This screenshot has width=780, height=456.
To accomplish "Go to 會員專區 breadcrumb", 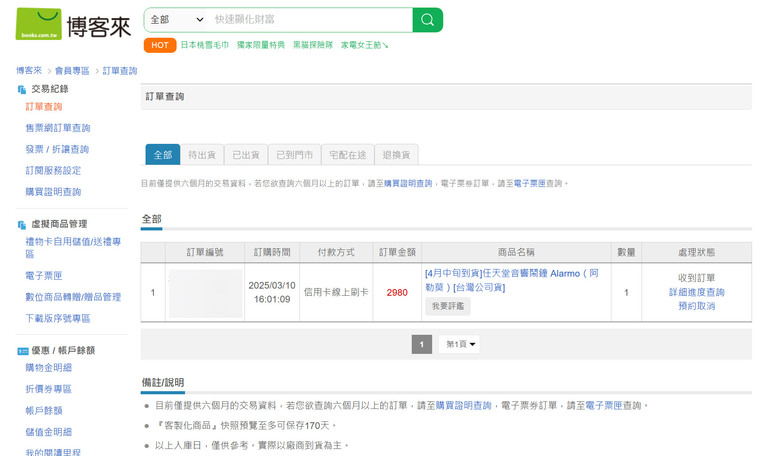I will pos(72,71).
